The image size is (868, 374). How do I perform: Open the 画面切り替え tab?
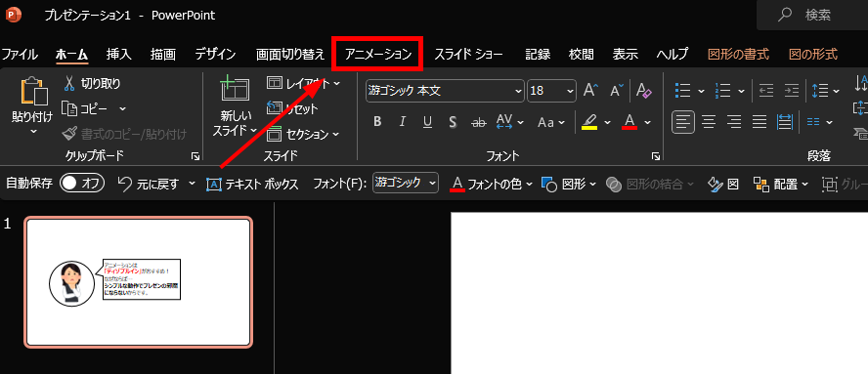pos(290,55)
